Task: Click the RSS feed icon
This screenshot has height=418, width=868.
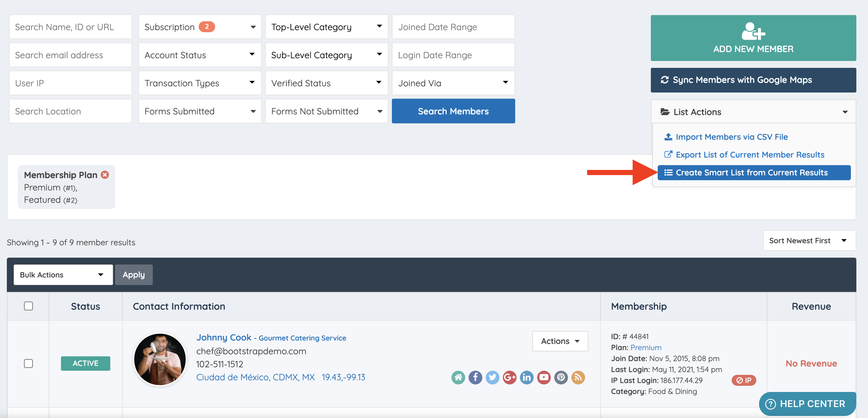Action: tap(578, 378)
